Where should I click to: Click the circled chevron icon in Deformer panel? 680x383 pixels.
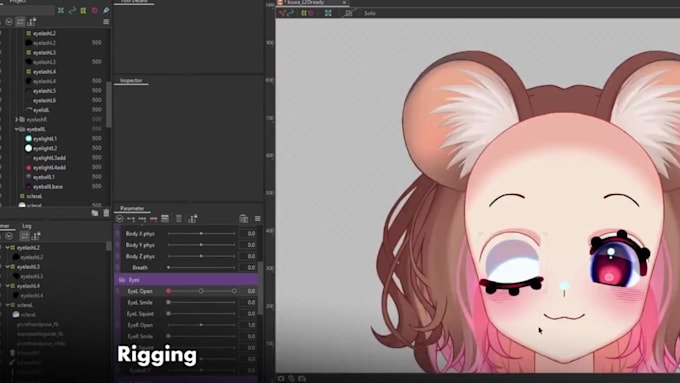(x=9, y=236)
